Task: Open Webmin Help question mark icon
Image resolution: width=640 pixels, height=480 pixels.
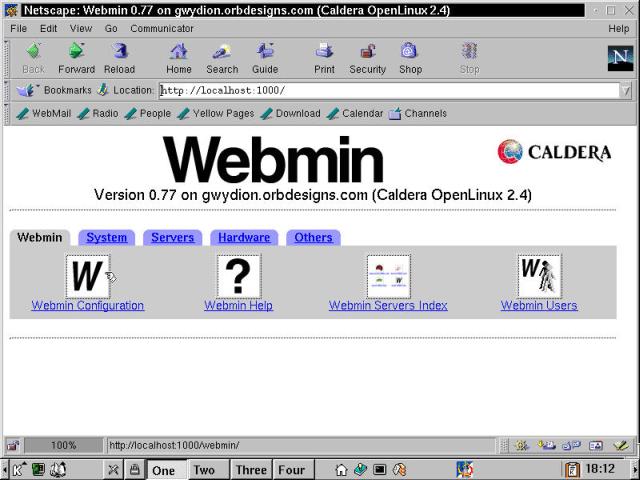Action: point(239,276)
